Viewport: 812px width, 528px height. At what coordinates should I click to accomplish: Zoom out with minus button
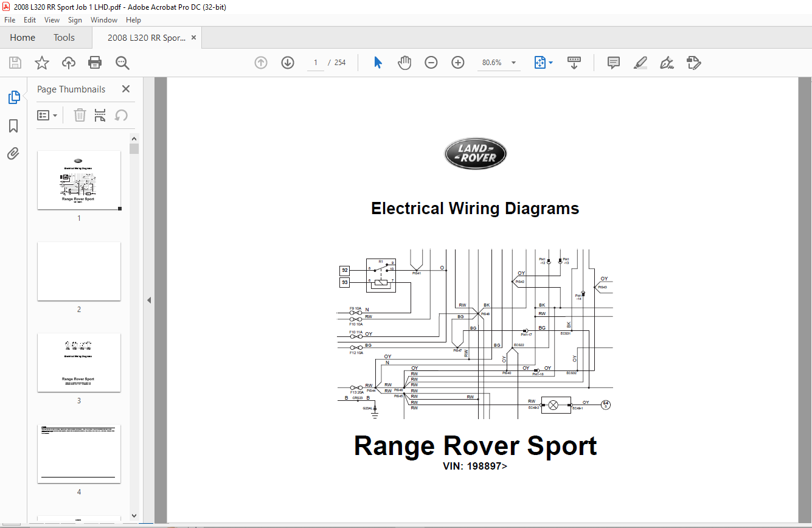click(431, 63)
